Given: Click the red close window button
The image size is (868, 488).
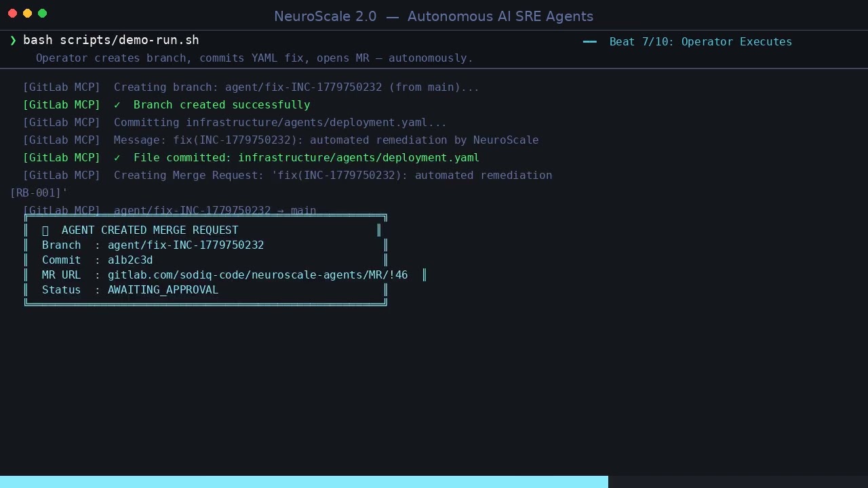Looking at the screenshot, I should [12, 14].
